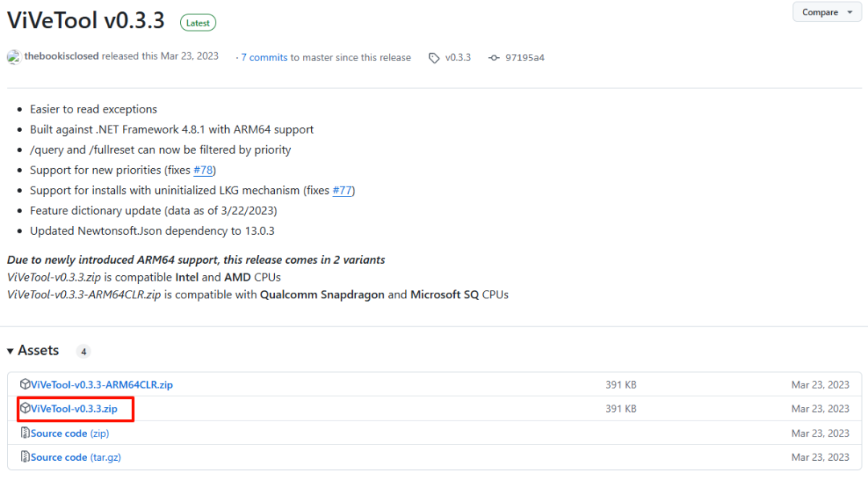Open issue #78 link

pyautogui.click(x=203, y=170)
